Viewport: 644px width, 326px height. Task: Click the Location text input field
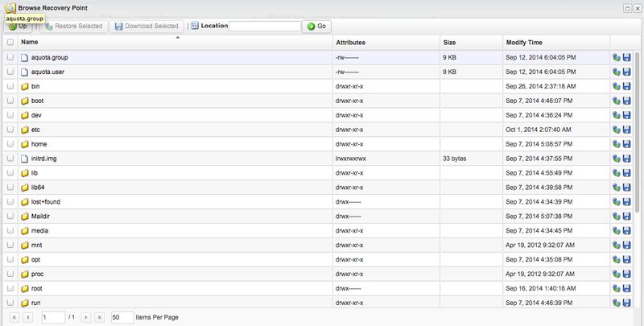point(264,26)
